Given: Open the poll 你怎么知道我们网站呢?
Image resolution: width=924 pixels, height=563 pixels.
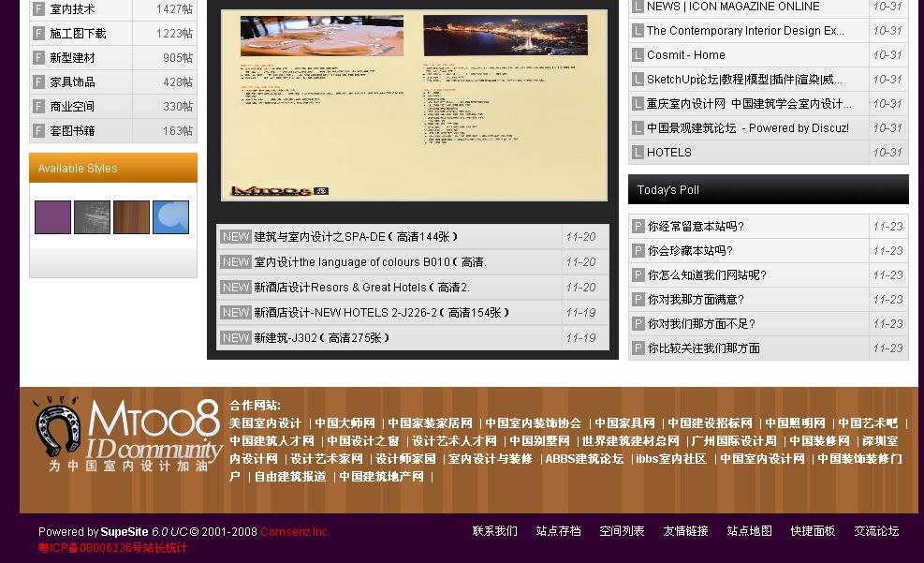Looking at the screenshot, I should pyautogui.click(x=707, y=274).
